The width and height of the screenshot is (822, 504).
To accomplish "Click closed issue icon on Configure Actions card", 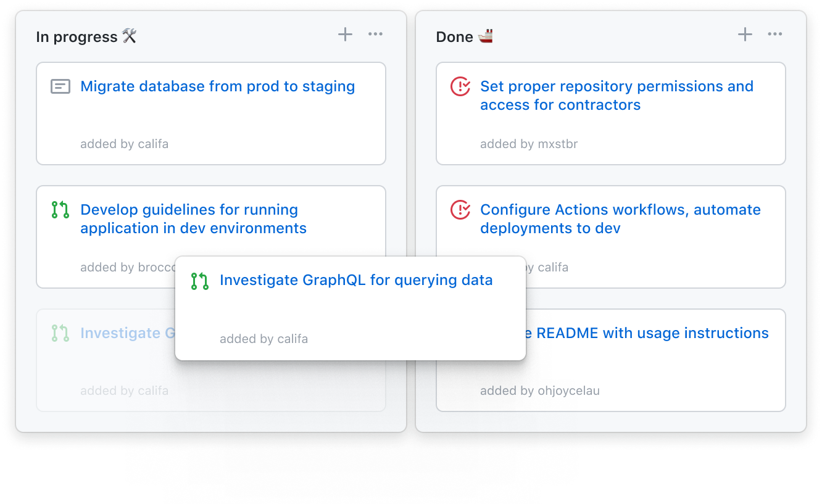I will point(460,210).
